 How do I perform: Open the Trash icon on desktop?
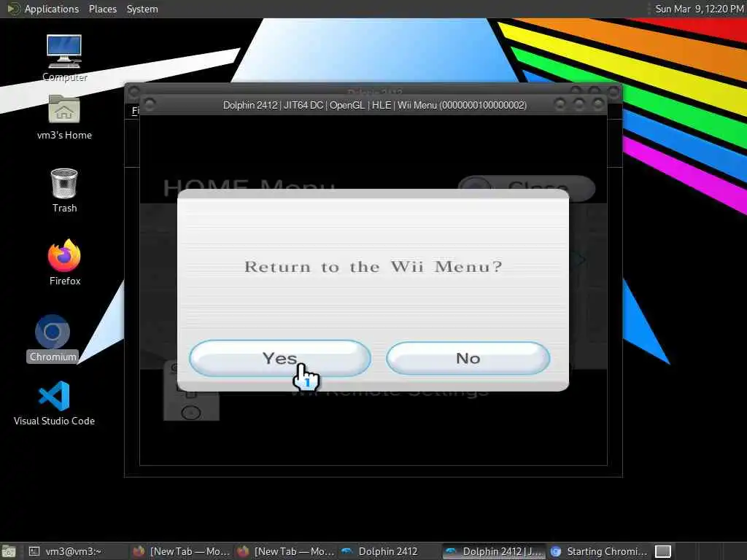(x=64, y=190)
